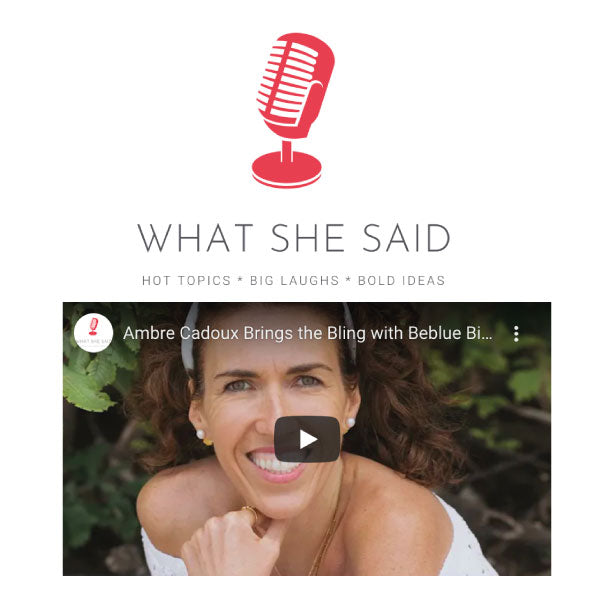Image resolution: width=600 pixels, height=600 pixels.
Task: Click the WHAT SHE SAID heading
Action: [293, 238]
